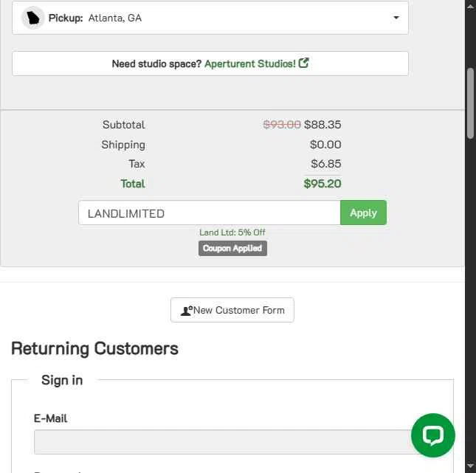476x473 pixels.
Task: Click the Shipping label
Action: (123, 145)
